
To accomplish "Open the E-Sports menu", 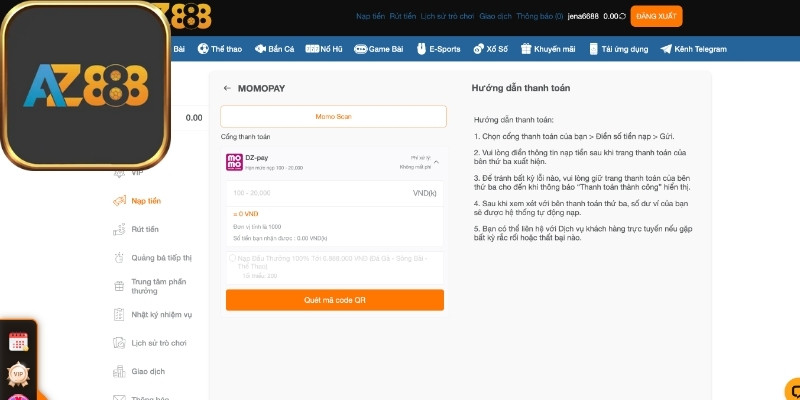I will (438, 49).
